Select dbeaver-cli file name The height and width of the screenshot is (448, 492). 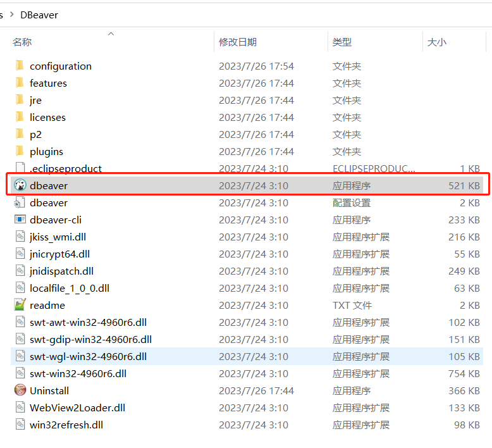pyautogui.click(x=56, y=220)
